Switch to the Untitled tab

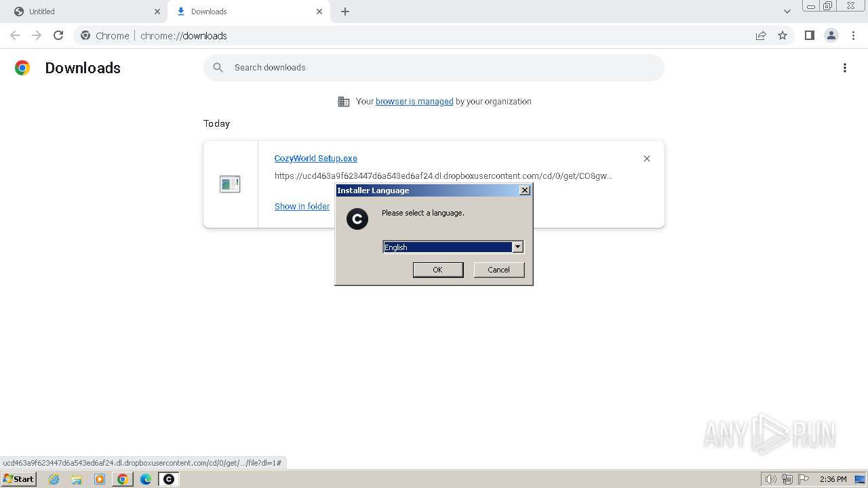point(84,12)
